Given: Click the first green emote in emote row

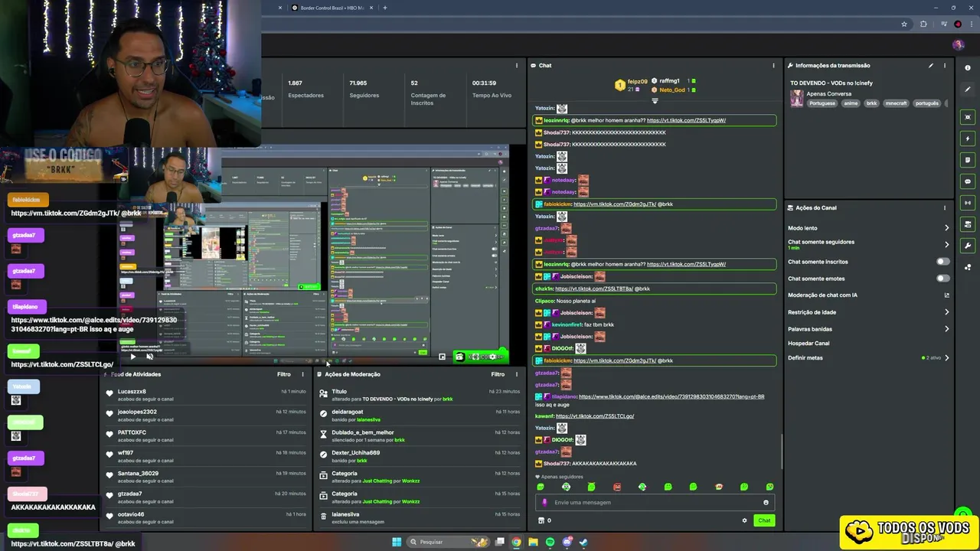Looking at the screenshot, I should [541, 487].
